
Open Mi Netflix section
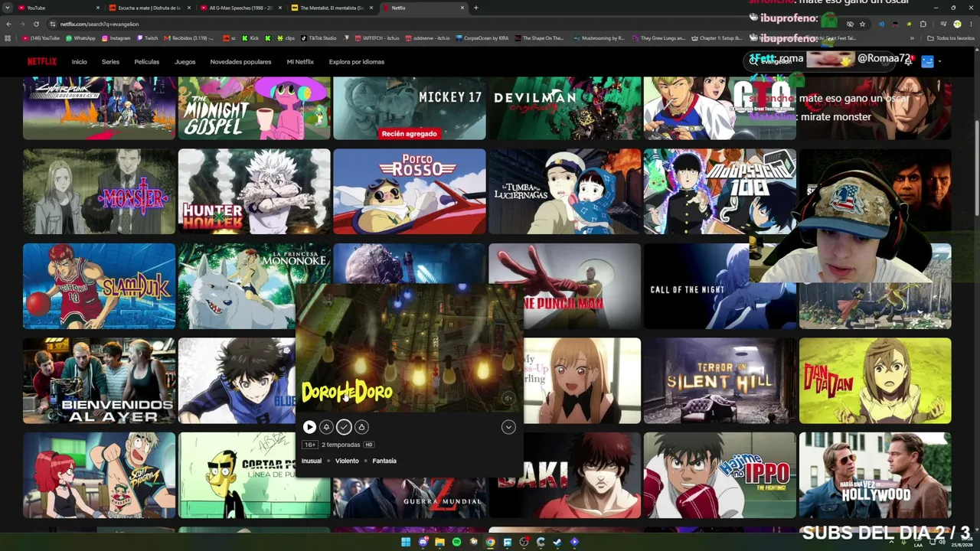coord(300,62)
